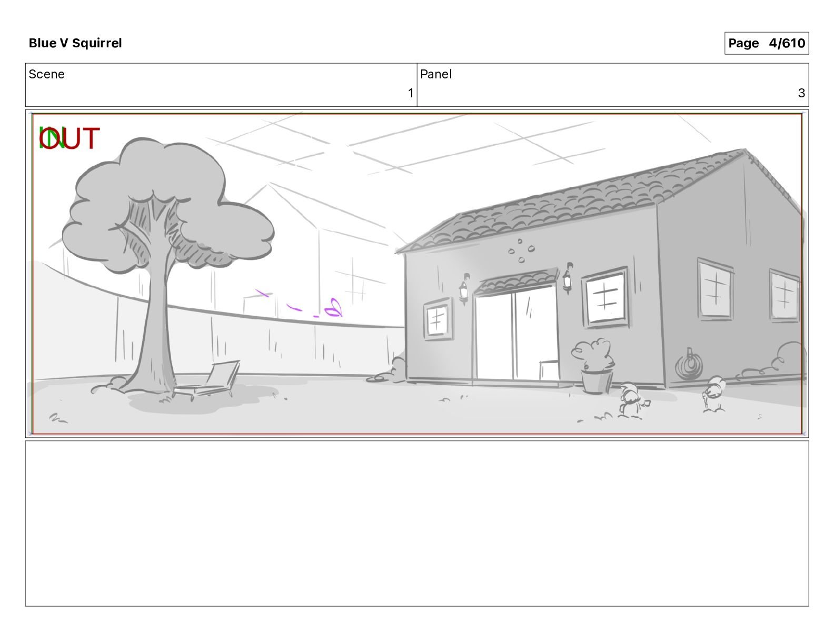Click the storyboard panel thumbnail drawing
Image resolution: width=834 pixels, height=644 pixels.
pos(417,274)
